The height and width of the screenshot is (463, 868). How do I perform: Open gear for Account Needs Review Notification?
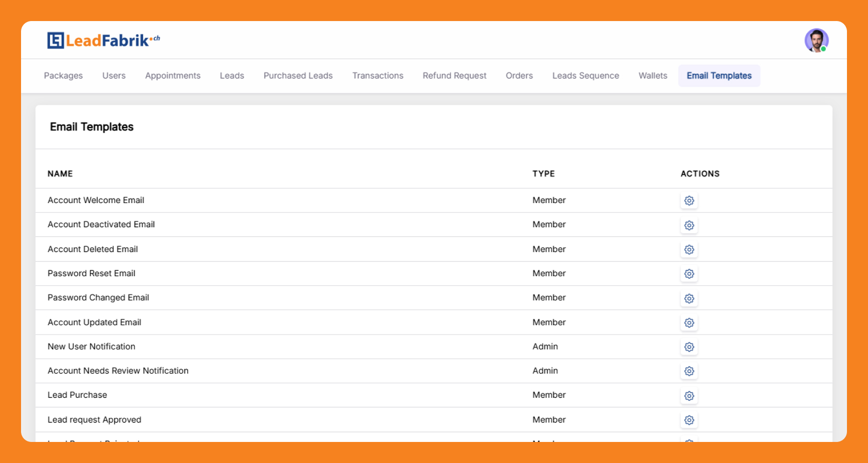[689, 371]
